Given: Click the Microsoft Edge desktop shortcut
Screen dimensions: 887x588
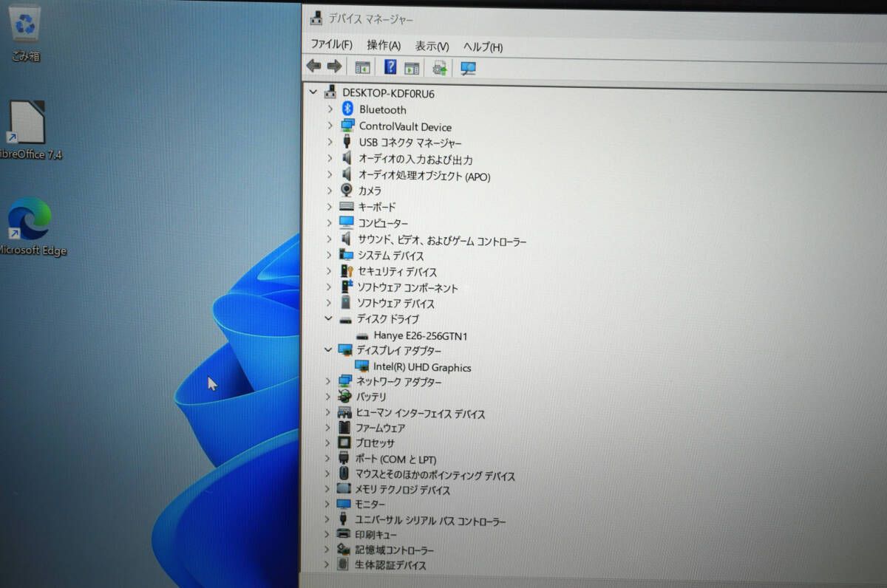Looking at the screenshot, I should click(x=30, y=228).
